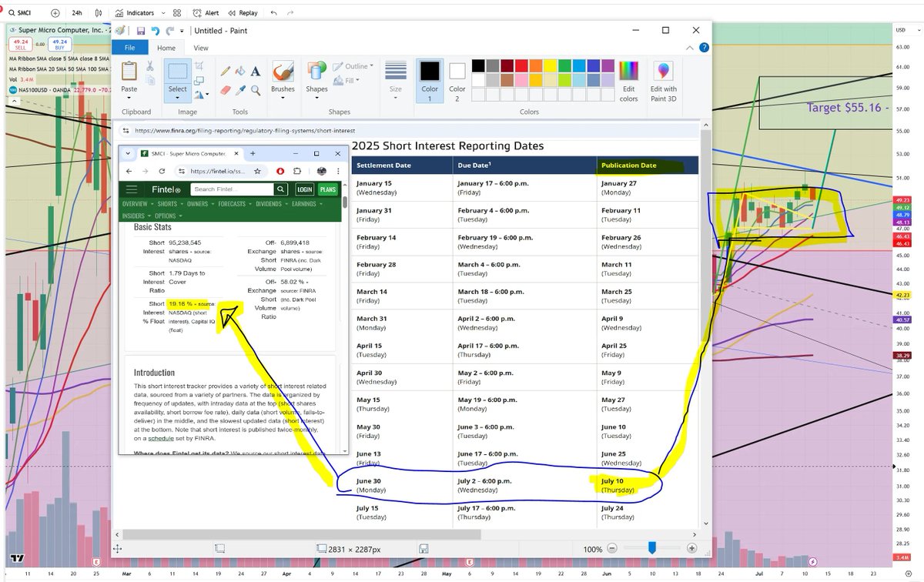The image size is (924, 582).
Task: Click the Cut scissors icon
Action: click(x=149, y=66)
